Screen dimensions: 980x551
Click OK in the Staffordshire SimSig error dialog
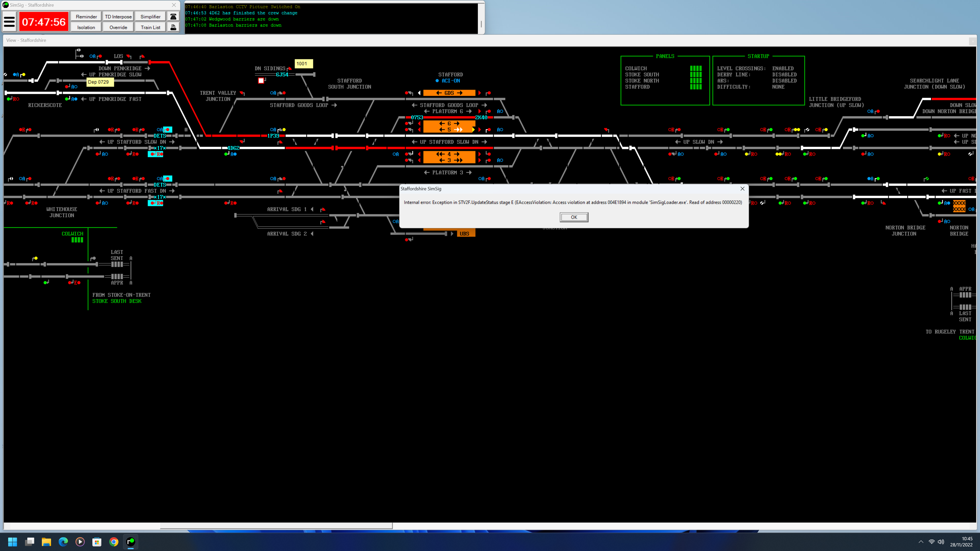574,217
